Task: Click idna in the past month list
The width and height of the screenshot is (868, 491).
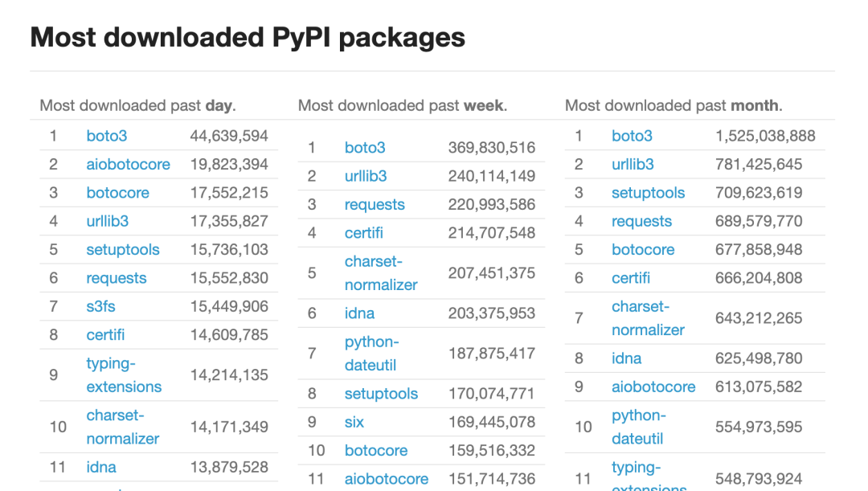Action: [x=626, y=358]
